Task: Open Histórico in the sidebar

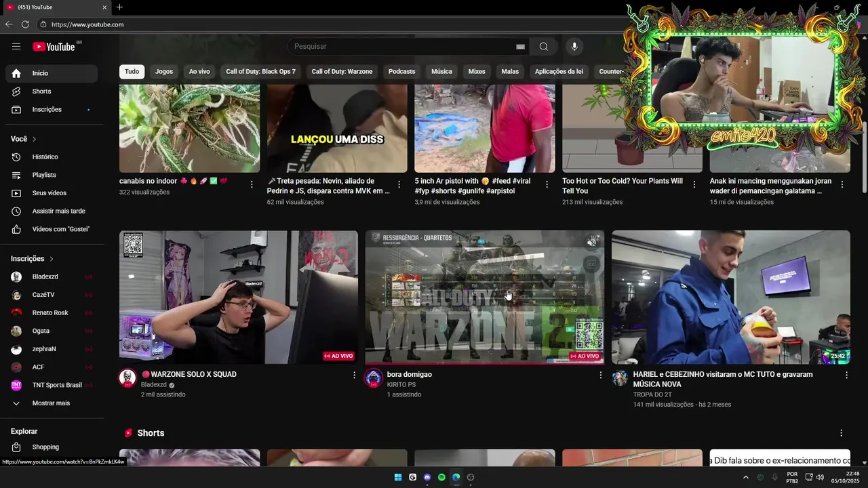Action: click(x=52, y=157)
